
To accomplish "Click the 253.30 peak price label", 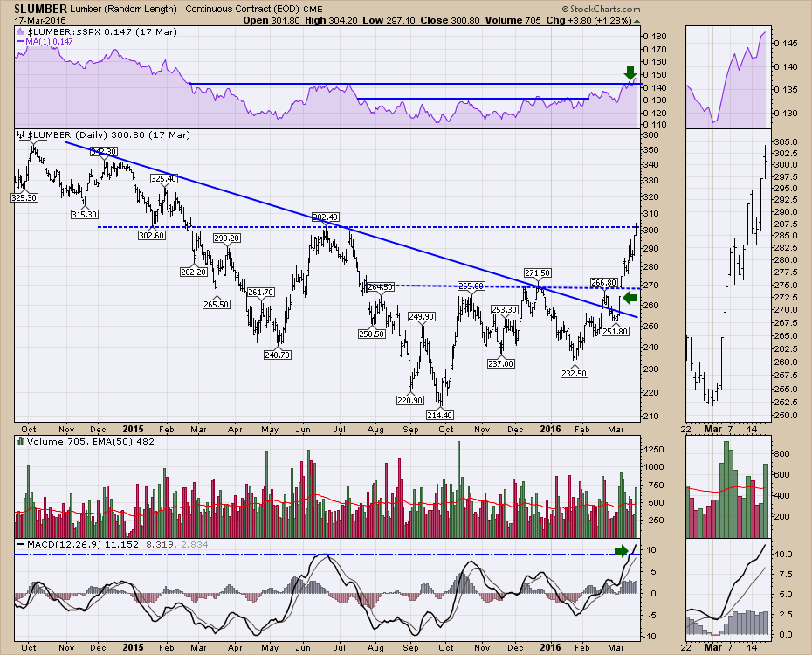I will click(x=505, y=310).
